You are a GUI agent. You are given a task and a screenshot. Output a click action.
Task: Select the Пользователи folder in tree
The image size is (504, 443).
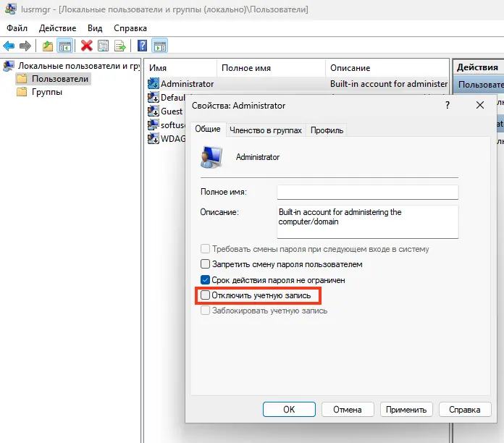59,79
